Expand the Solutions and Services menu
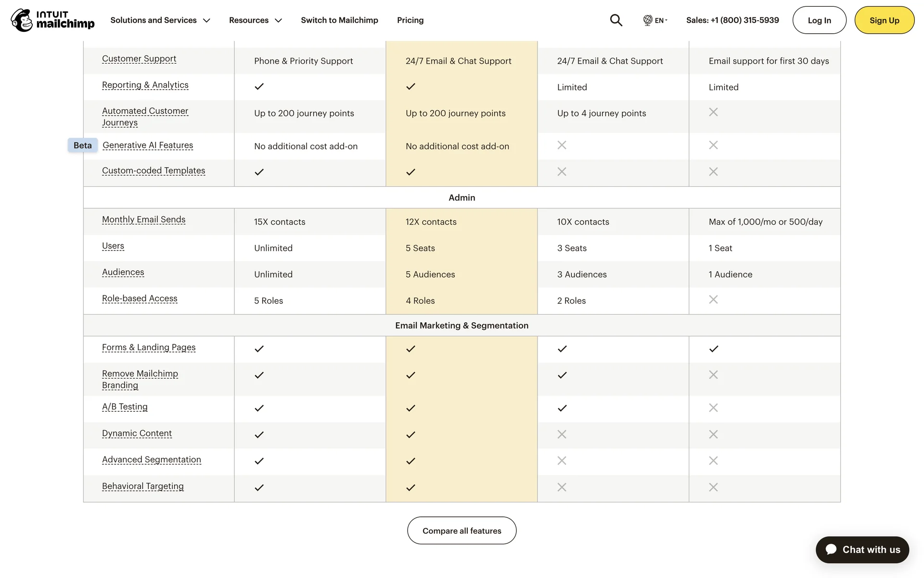The image size is (924, 578). click(x=160, y=20)
